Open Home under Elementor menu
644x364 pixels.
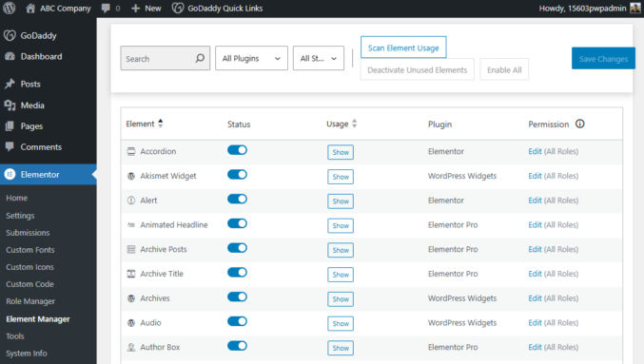[x=17, y=198]
